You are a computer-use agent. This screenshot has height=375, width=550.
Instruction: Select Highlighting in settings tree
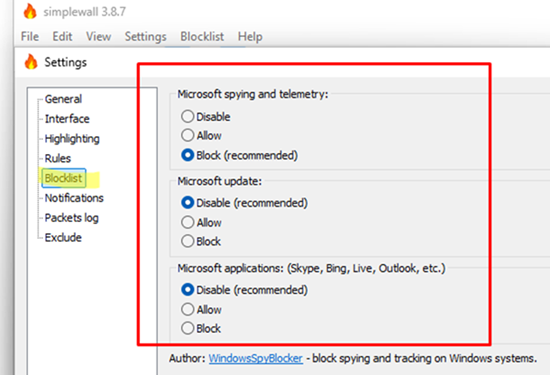pos(72,139)
